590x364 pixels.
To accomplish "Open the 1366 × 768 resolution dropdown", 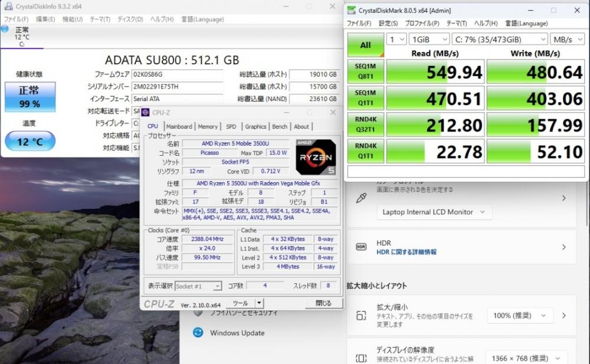I will coord(525,358).
